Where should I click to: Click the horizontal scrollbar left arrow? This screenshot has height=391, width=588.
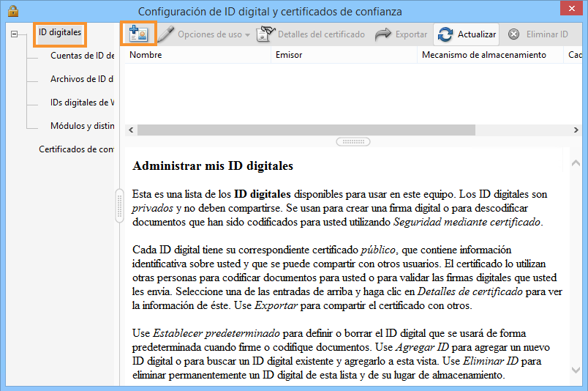coord(131,130)
